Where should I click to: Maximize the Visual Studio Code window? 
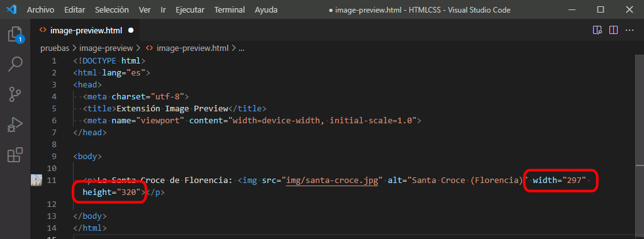(x=601, y=9)
